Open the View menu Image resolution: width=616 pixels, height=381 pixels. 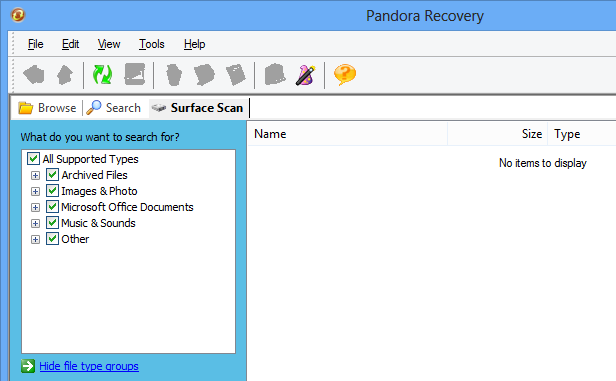point(109,44)
